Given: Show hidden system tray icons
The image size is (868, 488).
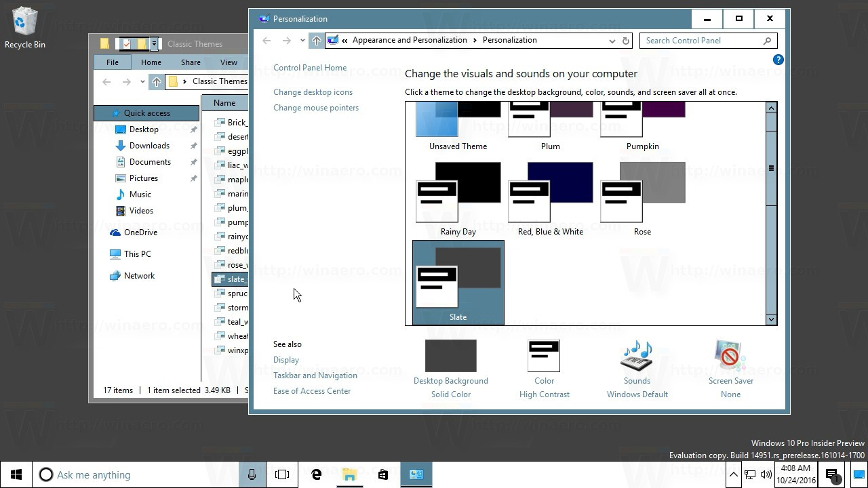Looking at the screenshot, I should tap(734, 474).
